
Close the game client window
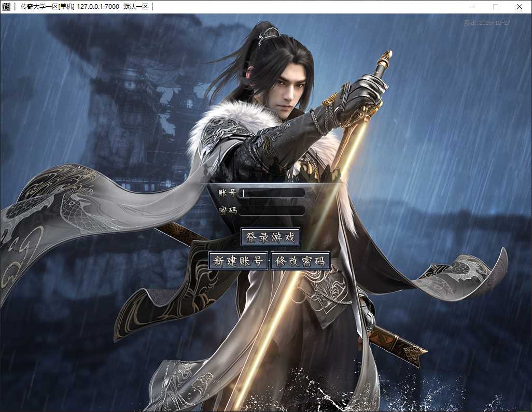520,6
